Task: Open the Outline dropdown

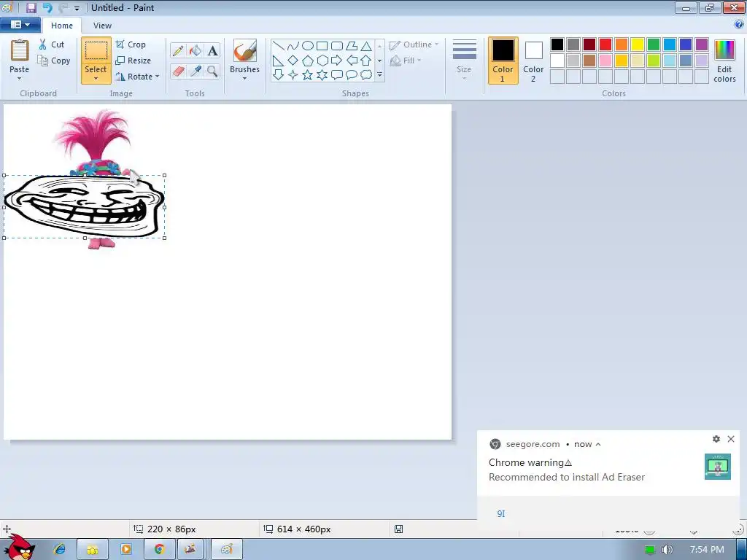Action: 414,44
